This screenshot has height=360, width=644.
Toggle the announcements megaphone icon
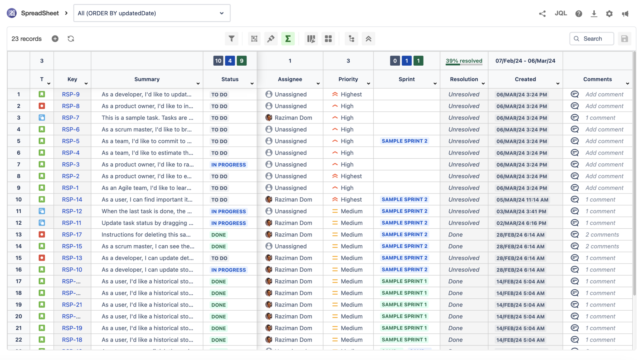[625, 14]
